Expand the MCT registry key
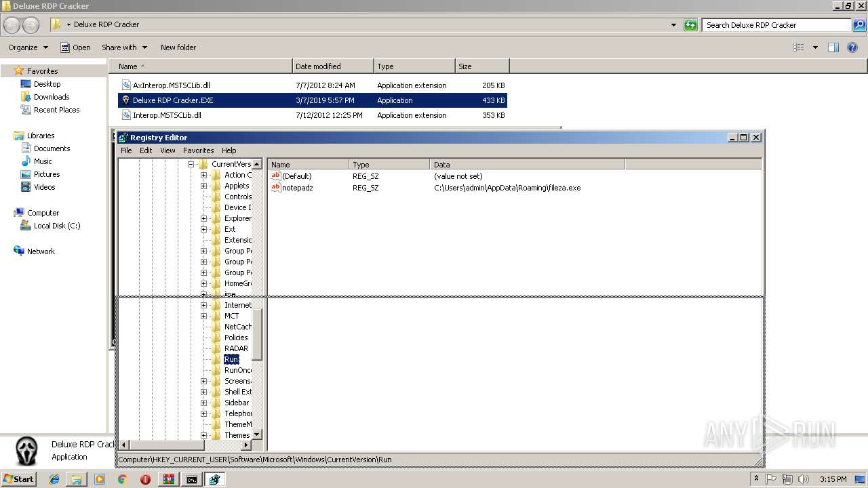868x488 pixels. (x=203, y=316)
